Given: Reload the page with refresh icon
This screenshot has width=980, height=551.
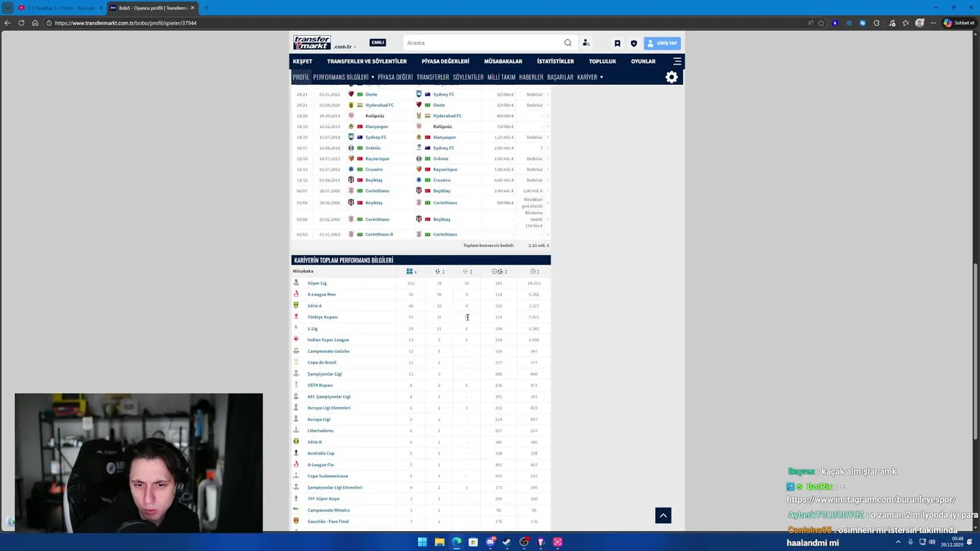Looking at the screenshot, I should [21, 23].
